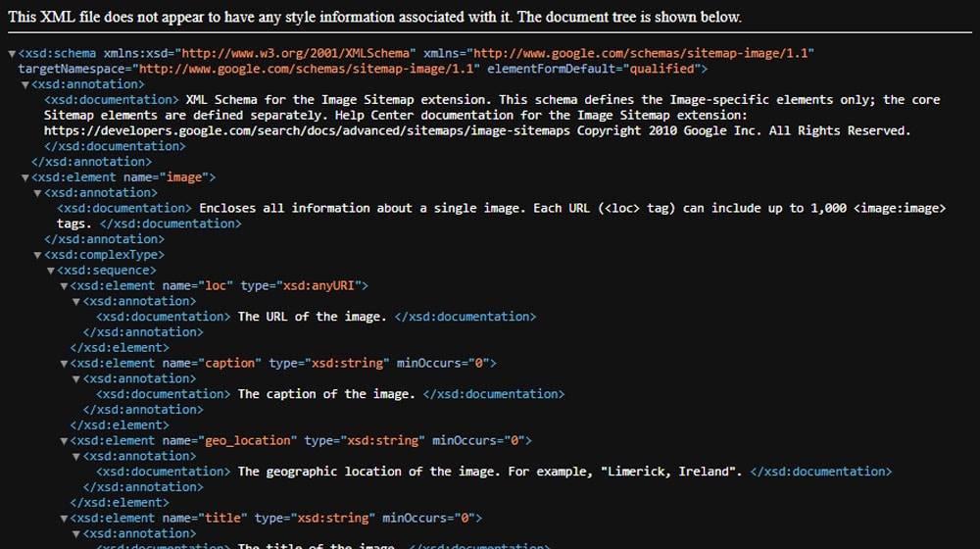The width and height of the screenshot is (980, 549).
Task: Click minOccurs="0" on the title element
Action: (x=429, y=519)
